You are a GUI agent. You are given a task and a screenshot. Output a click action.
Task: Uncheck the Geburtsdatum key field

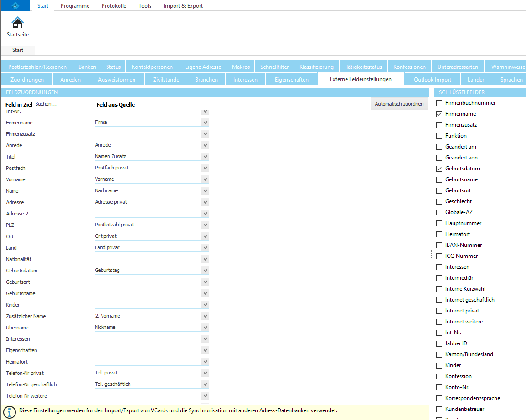coord(439,169)
